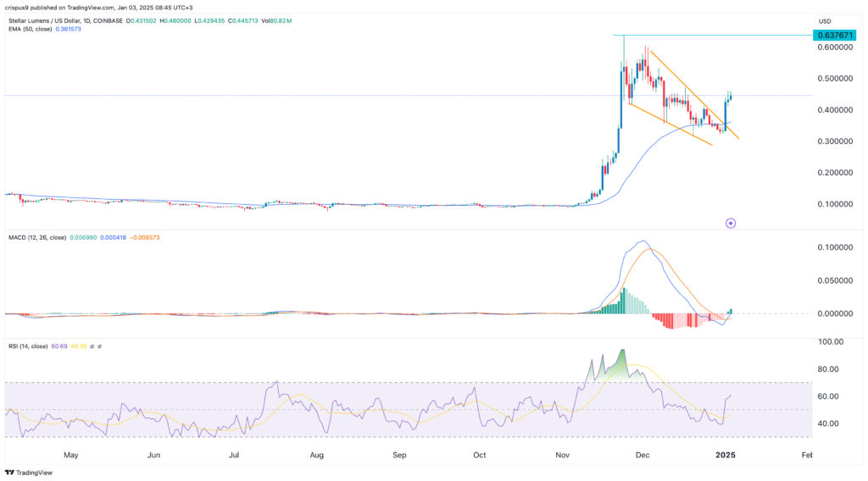
Task: Click the 0.500000 price axis label
Action: tap(835, 79)
